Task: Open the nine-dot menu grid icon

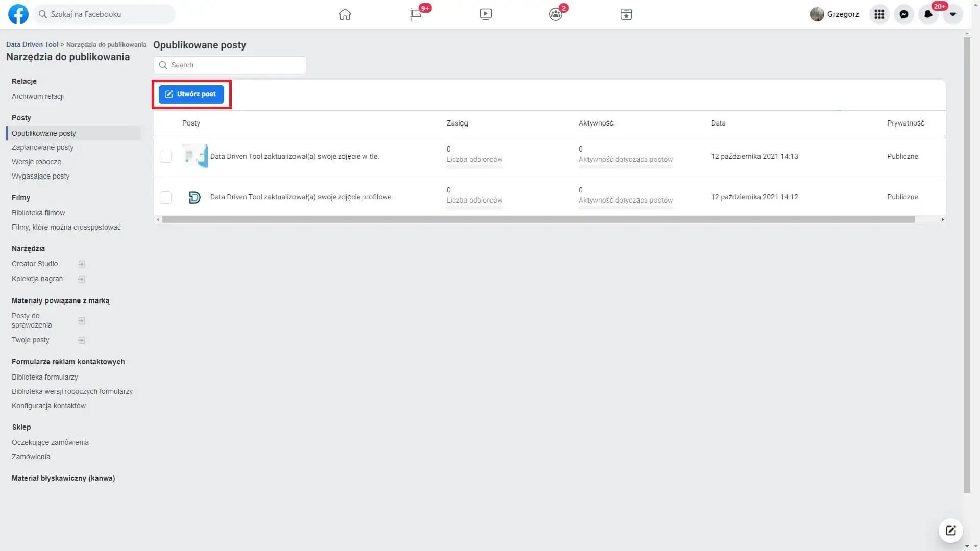Action: pos(879,14)
